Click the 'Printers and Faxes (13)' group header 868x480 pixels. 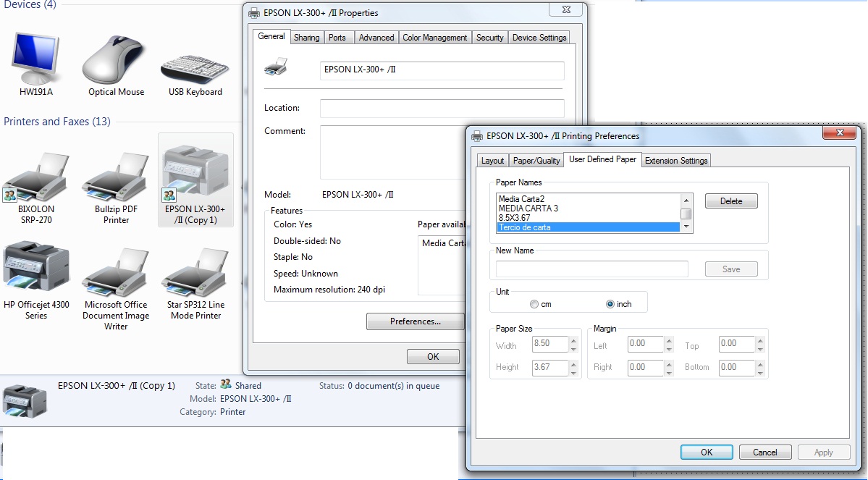[x=57, y=121]
